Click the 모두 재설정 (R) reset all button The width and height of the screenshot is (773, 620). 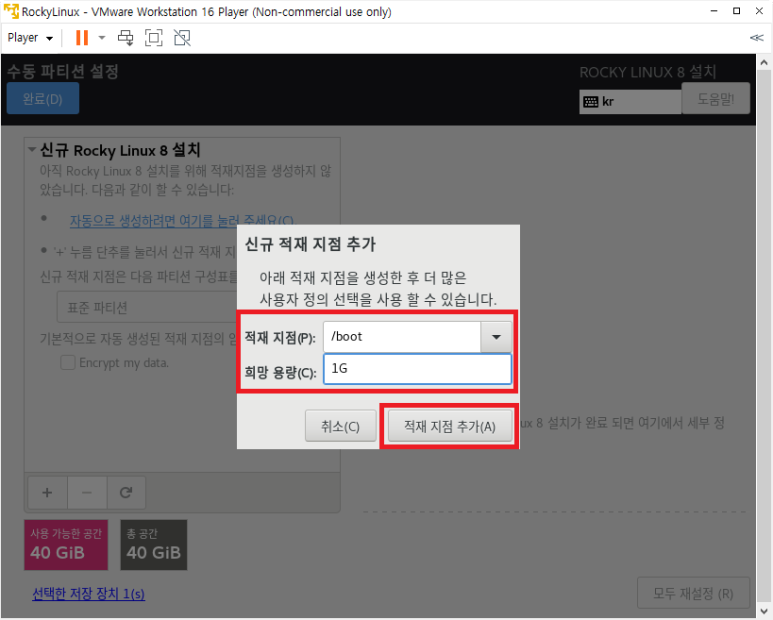693,593
